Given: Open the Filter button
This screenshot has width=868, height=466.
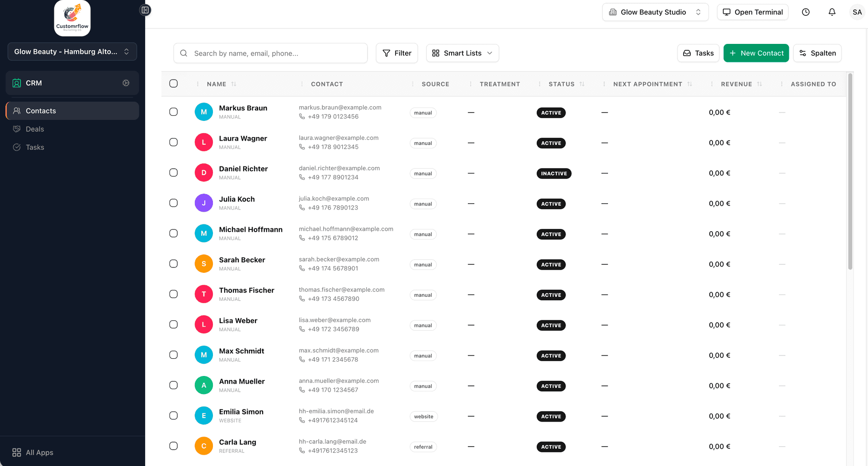Looking at the screenshot, I should [x=396, y=53].
